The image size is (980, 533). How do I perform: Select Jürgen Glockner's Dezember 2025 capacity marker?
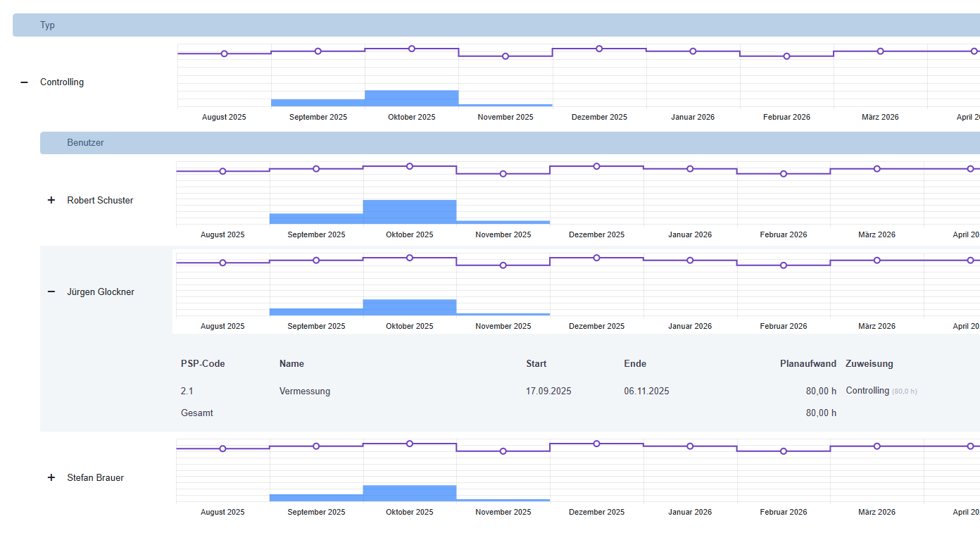click(596, 258)
